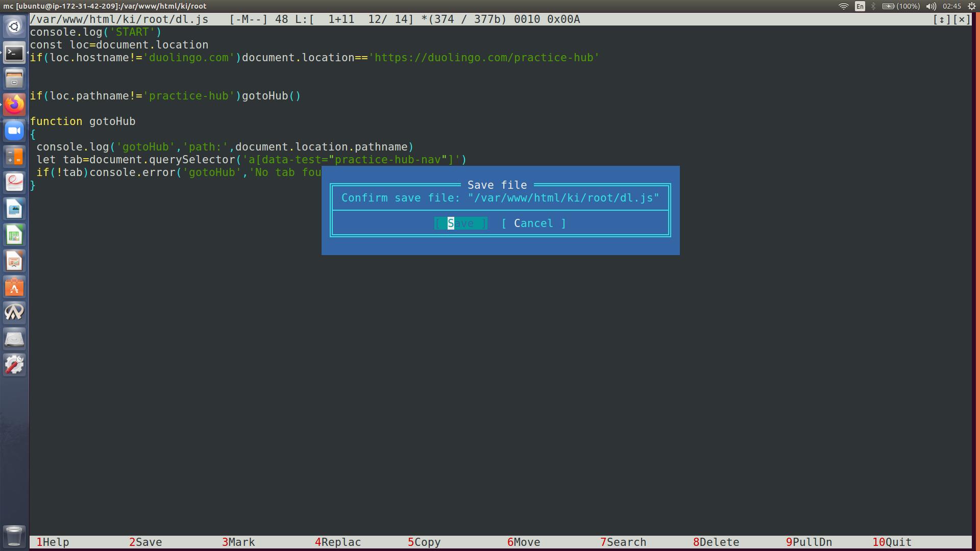Confirm with the Save button

pyautogui.click(x=460, y=223)
